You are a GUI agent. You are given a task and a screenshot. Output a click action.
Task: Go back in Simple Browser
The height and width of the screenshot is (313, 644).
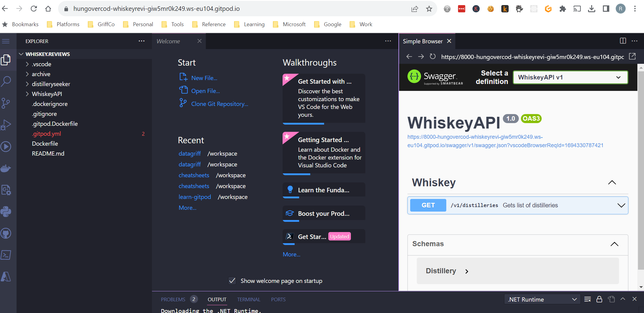click(x=409, y=57)
